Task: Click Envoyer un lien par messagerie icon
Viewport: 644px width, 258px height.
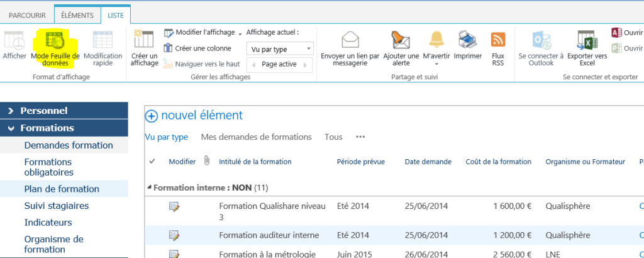Action: click(x=350, y=40)
